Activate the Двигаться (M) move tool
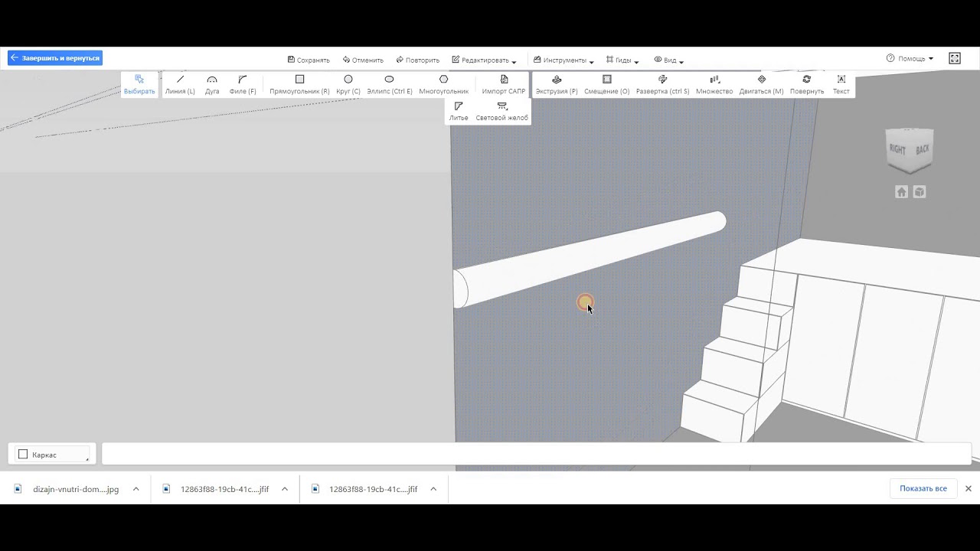The image size is (980, 551). coord(762,84)
